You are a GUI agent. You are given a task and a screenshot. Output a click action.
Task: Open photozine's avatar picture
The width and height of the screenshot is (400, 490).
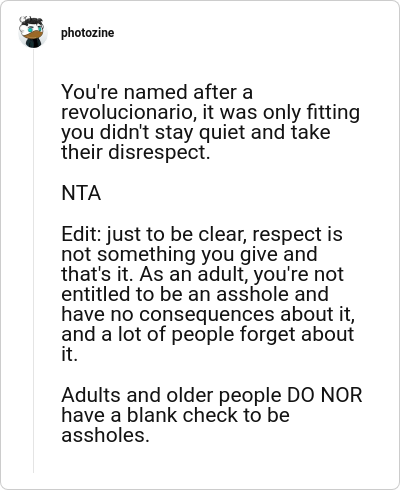(33, 32)
